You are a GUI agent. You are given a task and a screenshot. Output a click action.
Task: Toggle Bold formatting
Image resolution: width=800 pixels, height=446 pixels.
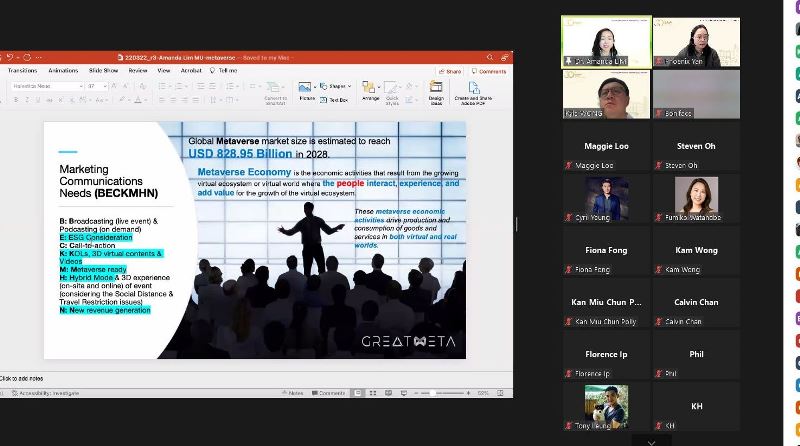click(x=16, y=100)
